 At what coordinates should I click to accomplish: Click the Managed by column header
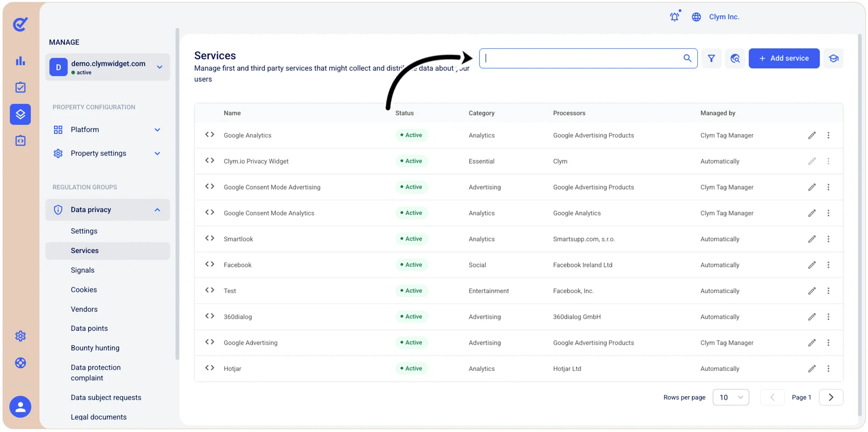(x=718, y=113)
